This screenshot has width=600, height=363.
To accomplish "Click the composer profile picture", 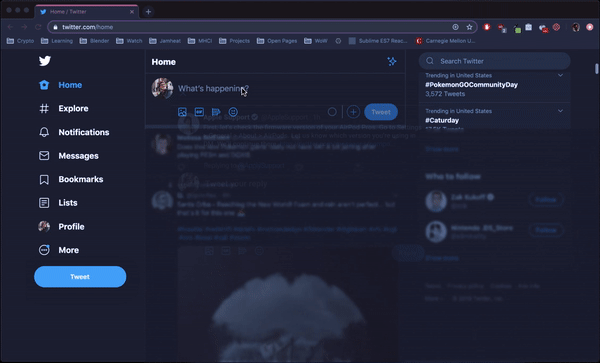I will (162, 88).
